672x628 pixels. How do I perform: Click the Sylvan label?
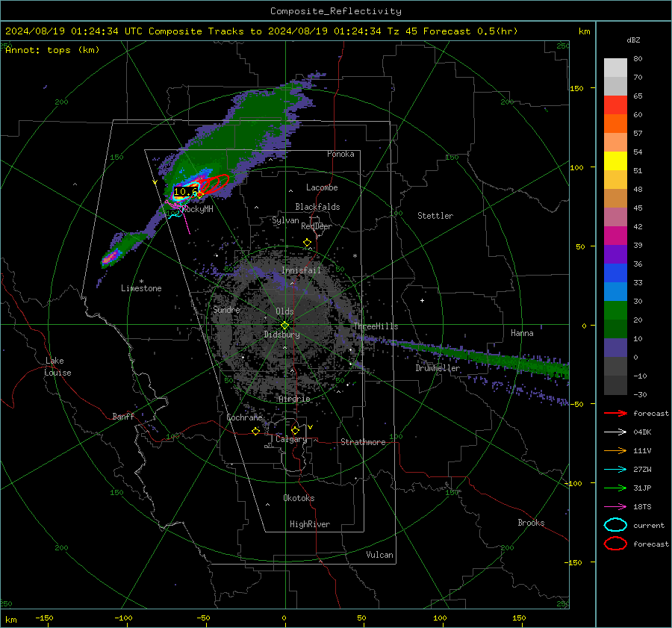point(285,220)
